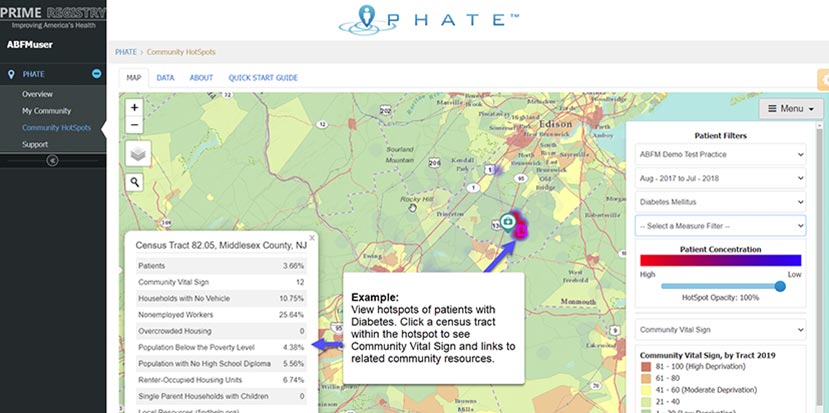Open the Community Vital Sign layer dropdown
The width and height of the screenshot is (829, 413).
(x=721, y=329)
